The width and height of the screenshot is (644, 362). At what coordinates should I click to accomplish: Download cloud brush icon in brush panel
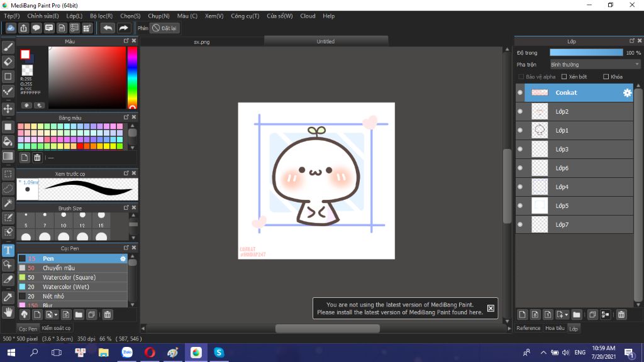pos(25,314)
